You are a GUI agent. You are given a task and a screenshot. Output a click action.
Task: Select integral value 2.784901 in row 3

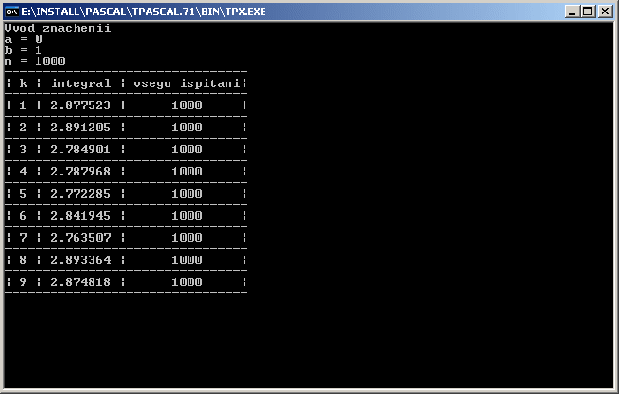[80, 150]
